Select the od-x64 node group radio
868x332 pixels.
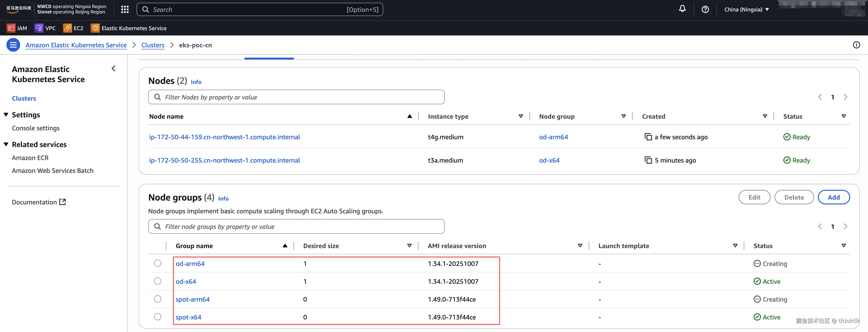[157, 281]
